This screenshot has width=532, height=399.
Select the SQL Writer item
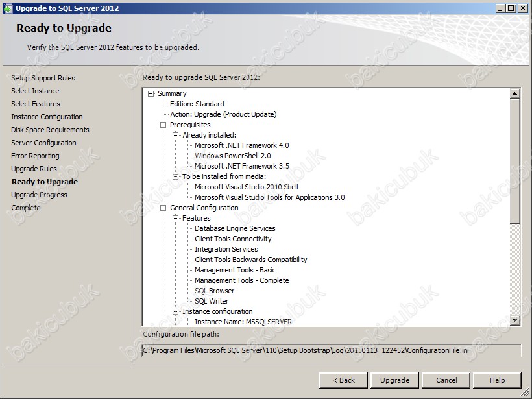point(212,301)
